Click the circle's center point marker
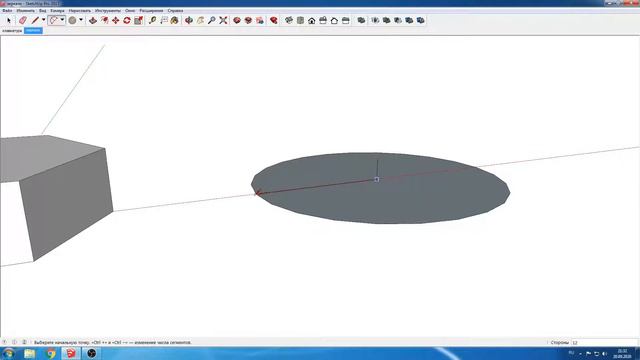Viewport: 640px width, 360px height. (377, 179)
